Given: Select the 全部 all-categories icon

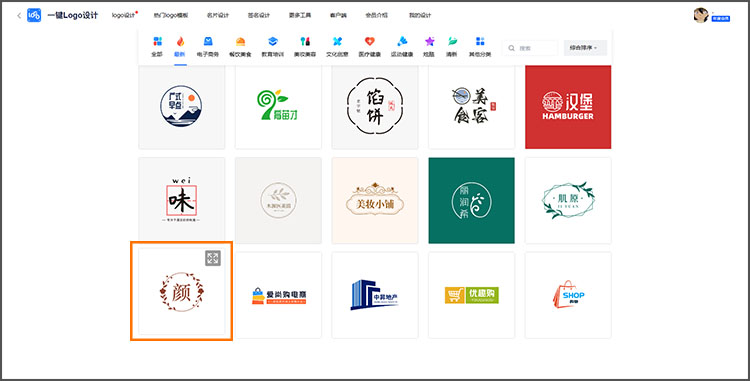Looking at the screenshot, I should (157, 41).
